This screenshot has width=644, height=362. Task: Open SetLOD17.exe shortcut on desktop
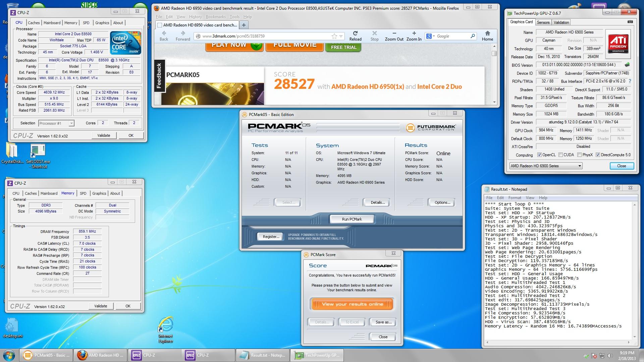coord(38,156)
